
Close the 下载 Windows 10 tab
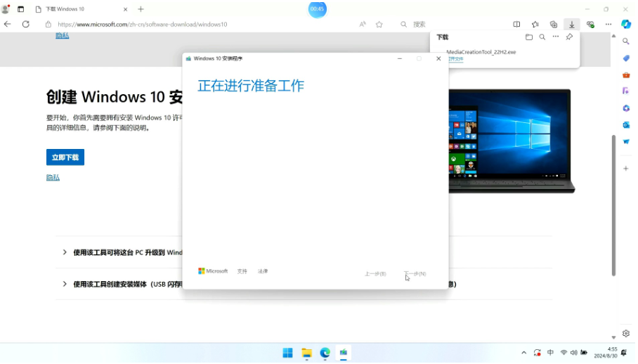click(125, 9)
